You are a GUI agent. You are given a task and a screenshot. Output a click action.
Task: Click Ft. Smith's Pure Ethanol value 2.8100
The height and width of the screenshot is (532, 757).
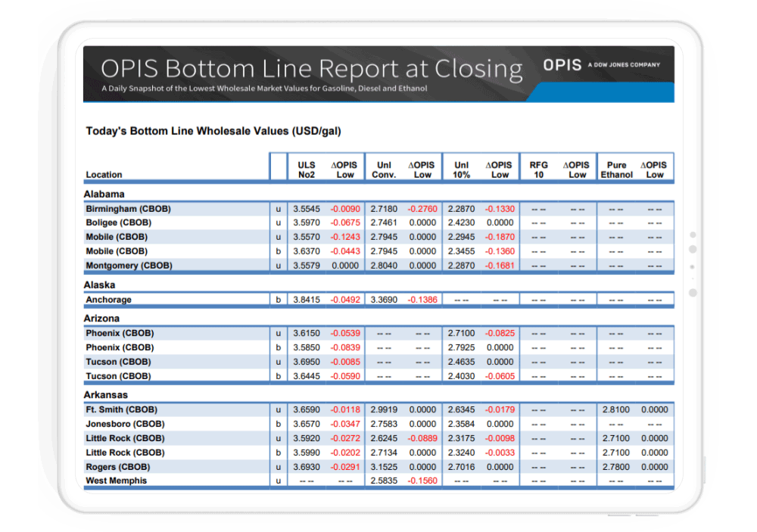616,410
